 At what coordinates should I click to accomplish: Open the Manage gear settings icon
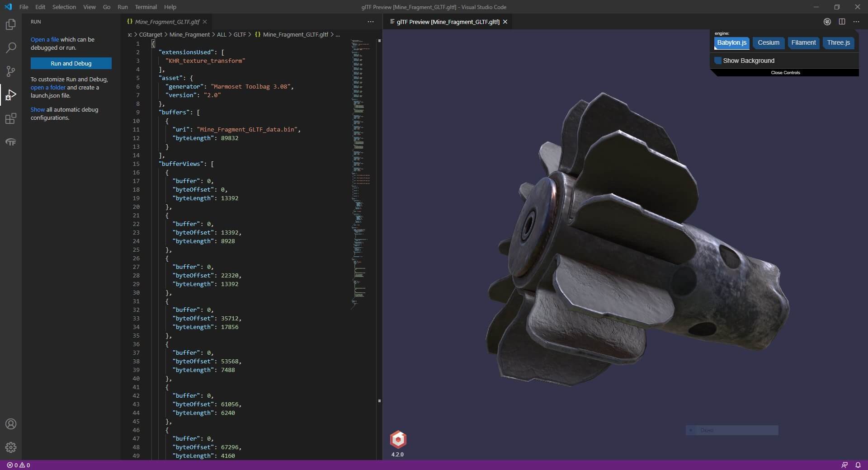pos(11,447)
